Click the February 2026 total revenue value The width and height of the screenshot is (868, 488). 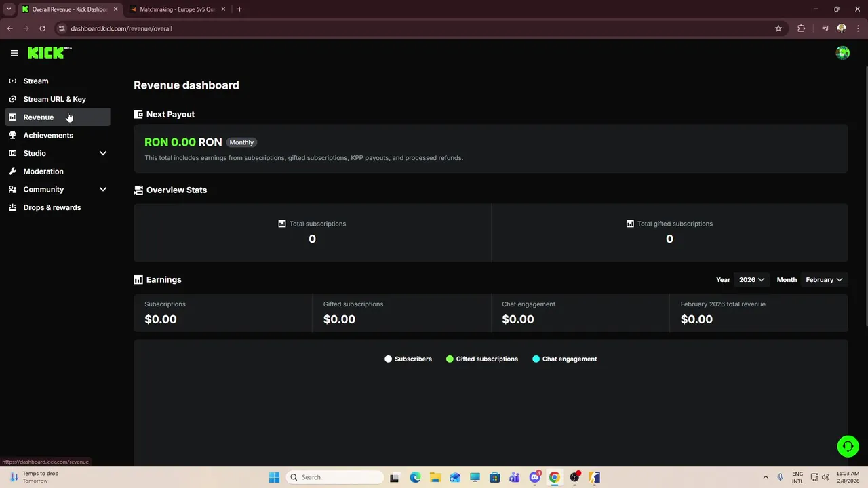pyautogui.click(x=696, y=319)
